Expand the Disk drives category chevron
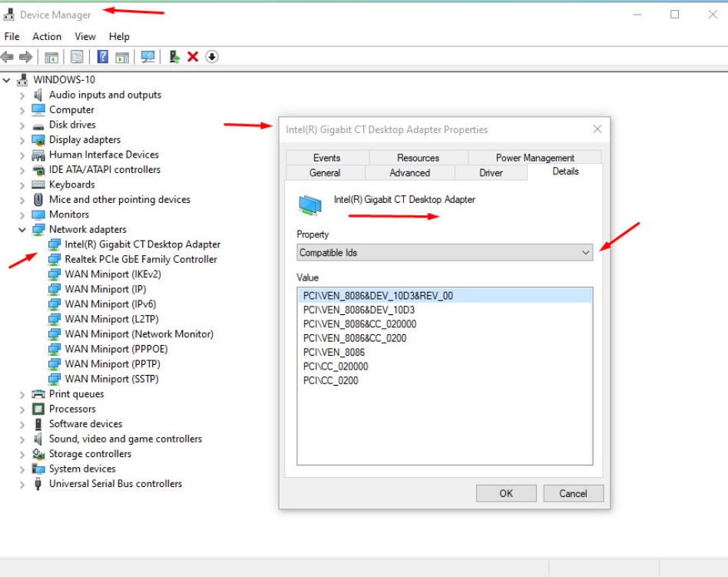The width and height of the screenshot is (728, 577). pyautogui.click(x=22, y=125)
